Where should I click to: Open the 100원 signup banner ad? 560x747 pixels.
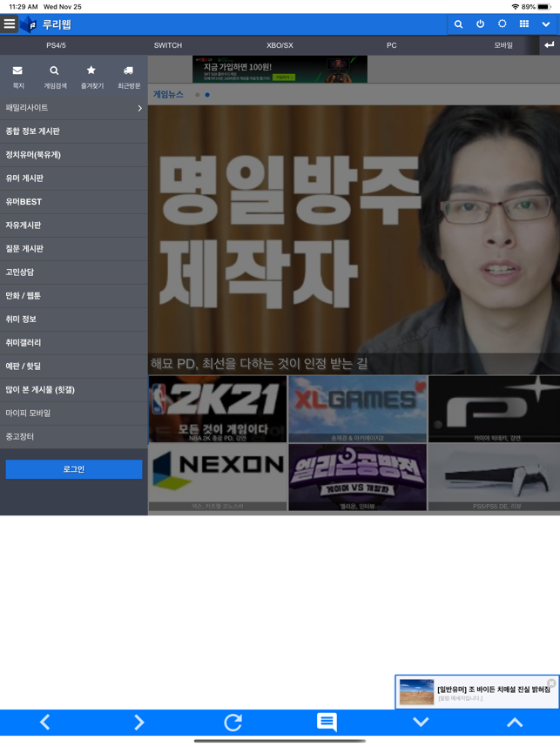pyautogui.click(x=280, y=69)
